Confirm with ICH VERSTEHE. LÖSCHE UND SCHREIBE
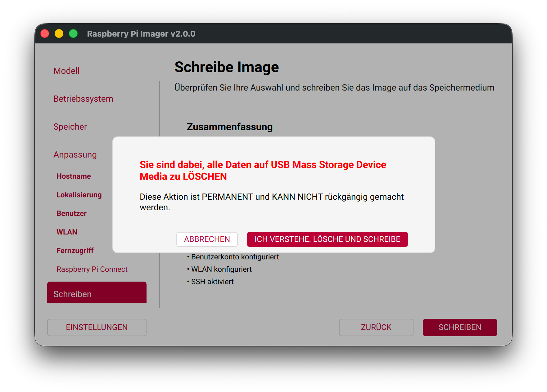Image resolution: width=547 pixels, height=392 pixels. (327, 239)
